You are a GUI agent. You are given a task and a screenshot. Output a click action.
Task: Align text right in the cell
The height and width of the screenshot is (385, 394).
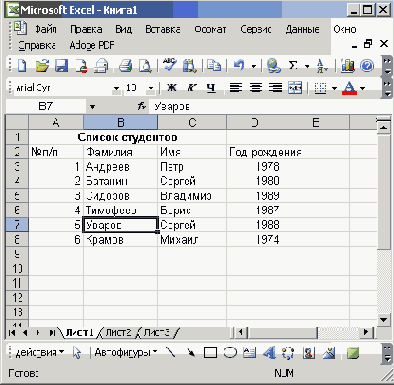tap(275, 88)
